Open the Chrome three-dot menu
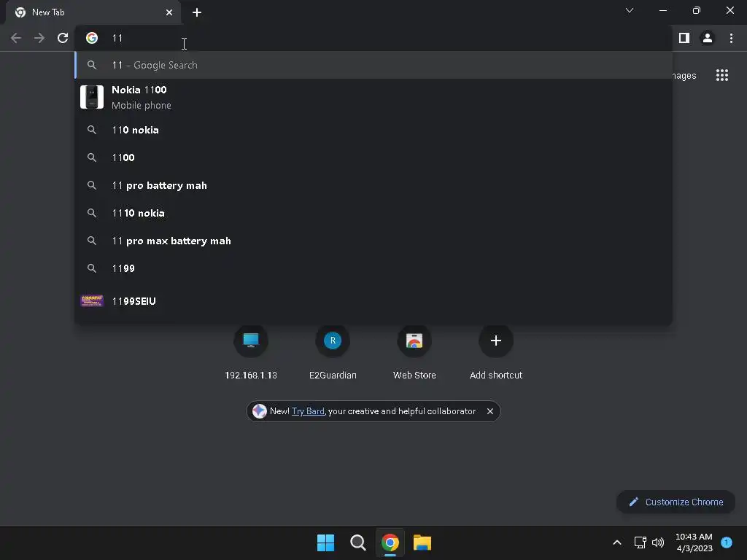This screenshot has width=747, height=560. click(731, 38)
